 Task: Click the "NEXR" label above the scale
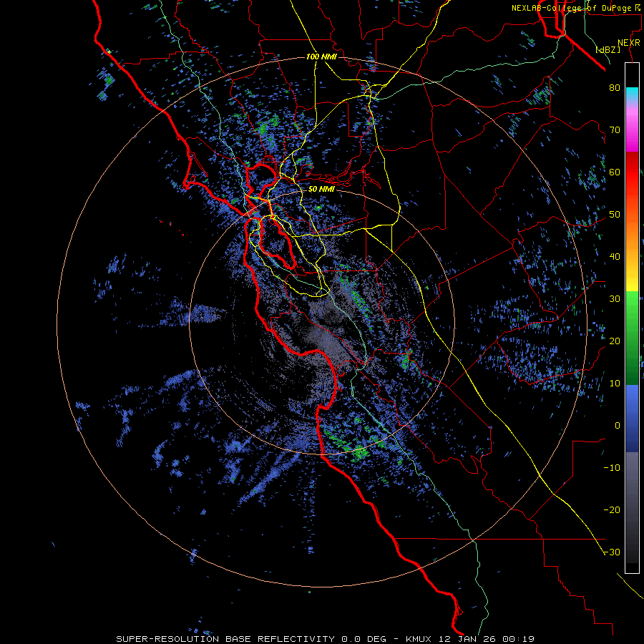(x=629, y=43)
